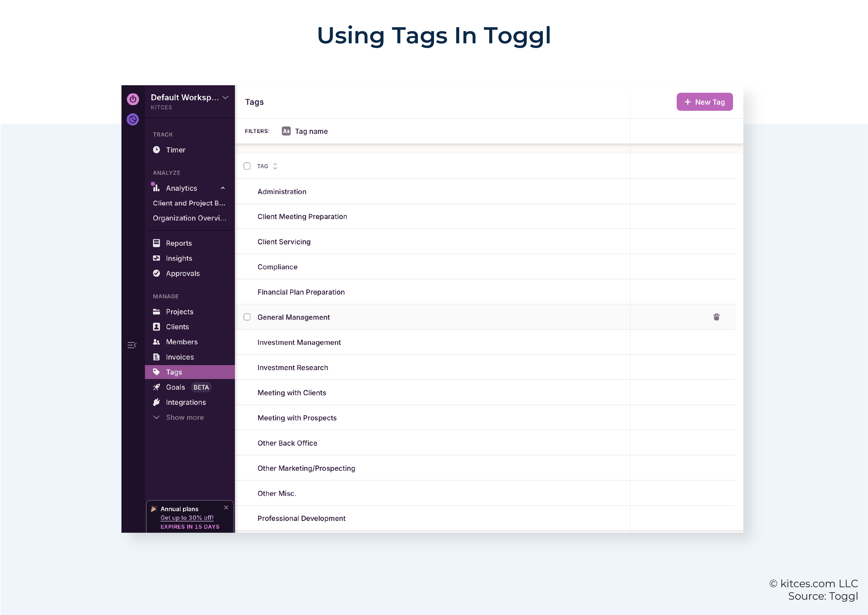This screenshot has height=615, width=868.
Task: Select the Compliance tag row
Action: 485,267
